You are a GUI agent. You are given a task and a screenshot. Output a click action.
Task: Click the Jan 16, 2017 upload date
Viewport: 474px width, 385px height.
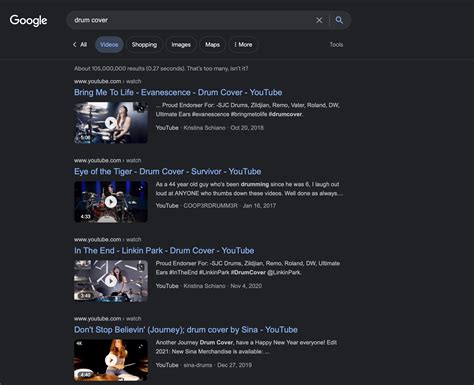[x=259, y=206]
